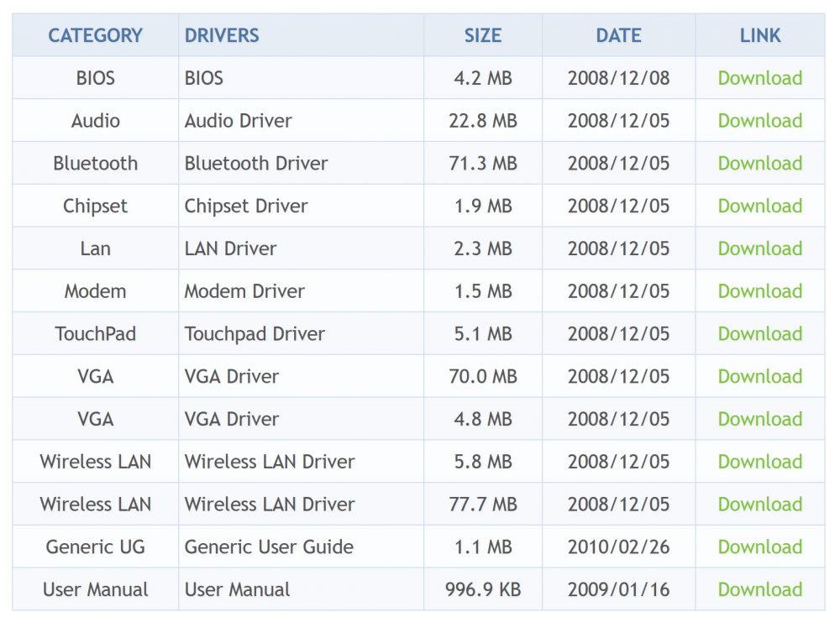Download the Touchpad Driver
Screen dimensions: 840x617
pos(759,334)
